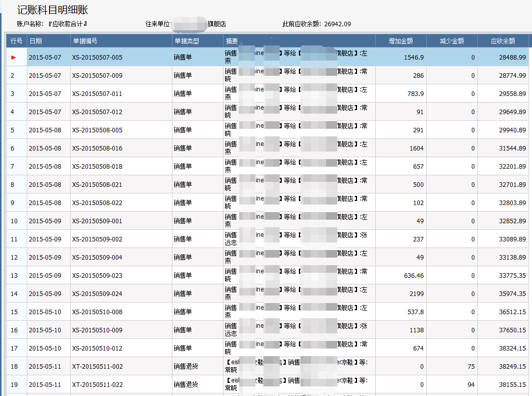Viewport: 532px width, 396px height.
Task: Sort by the 增加金额 column header
Action: click(x=401, y=41)
